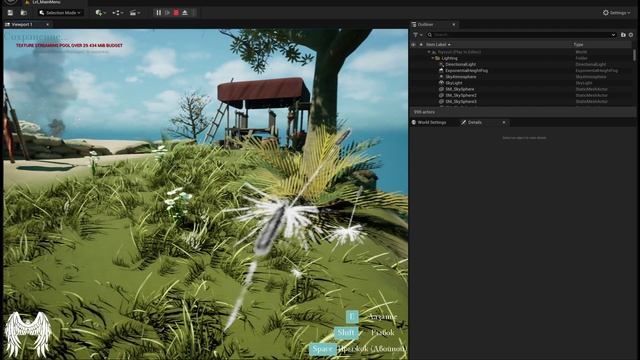Viewport: 640px width, 360px height.
Task: Open the Add Content (plus cube) dropdown
Action: click(100, 13)
